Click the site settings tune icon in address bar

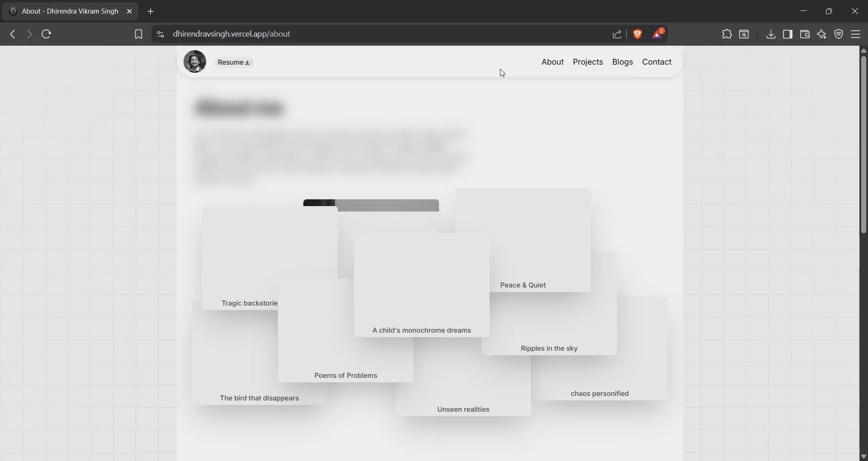click(160, 34)
